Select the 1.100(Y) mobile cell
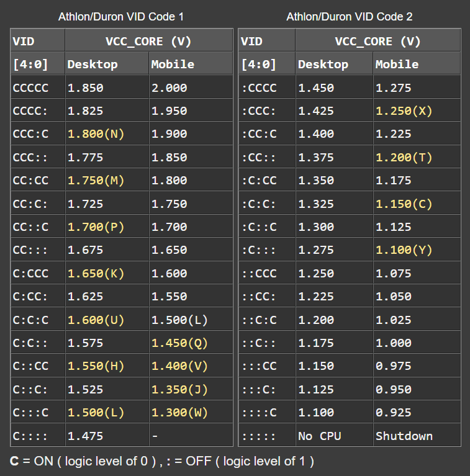Screen dimensions: 470x476 pos(417,250)
